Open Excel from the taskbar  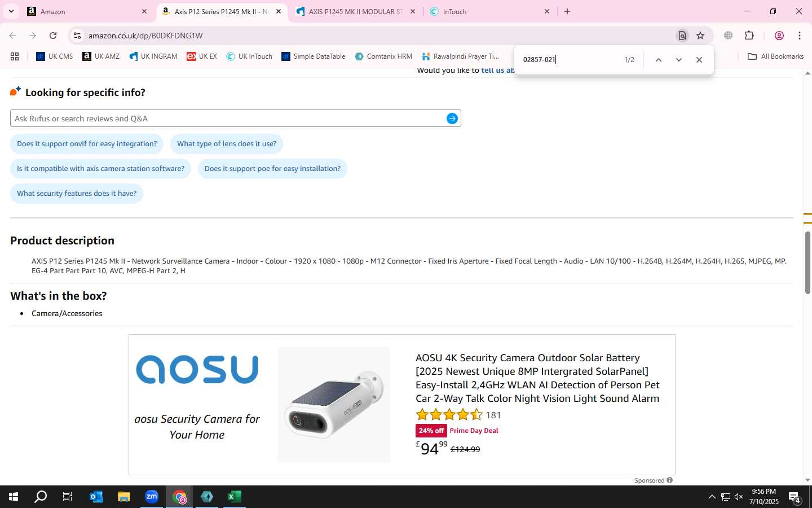[x=235, y=497]
